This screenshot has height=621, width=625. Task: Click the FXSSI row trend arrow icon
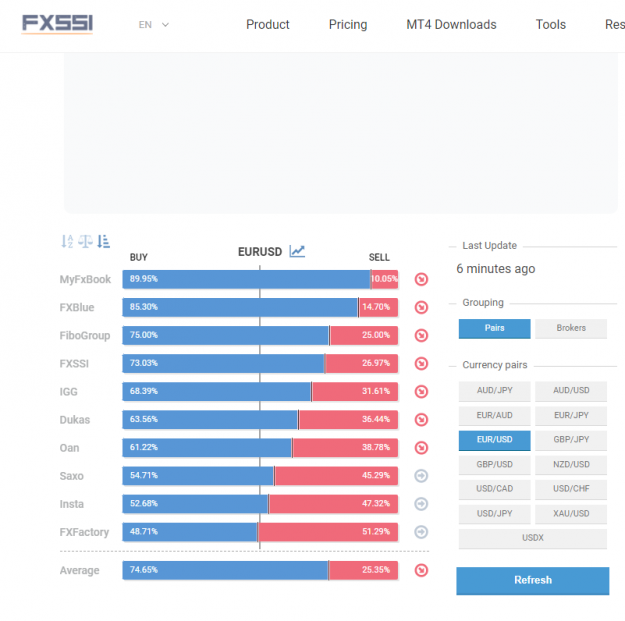421,364
